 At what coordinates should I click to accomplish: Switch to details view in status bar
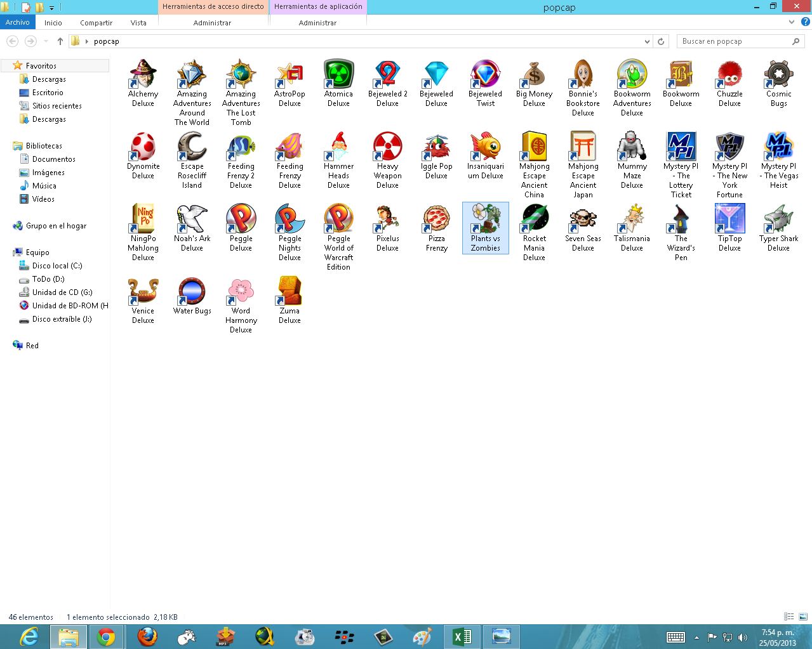787,616
